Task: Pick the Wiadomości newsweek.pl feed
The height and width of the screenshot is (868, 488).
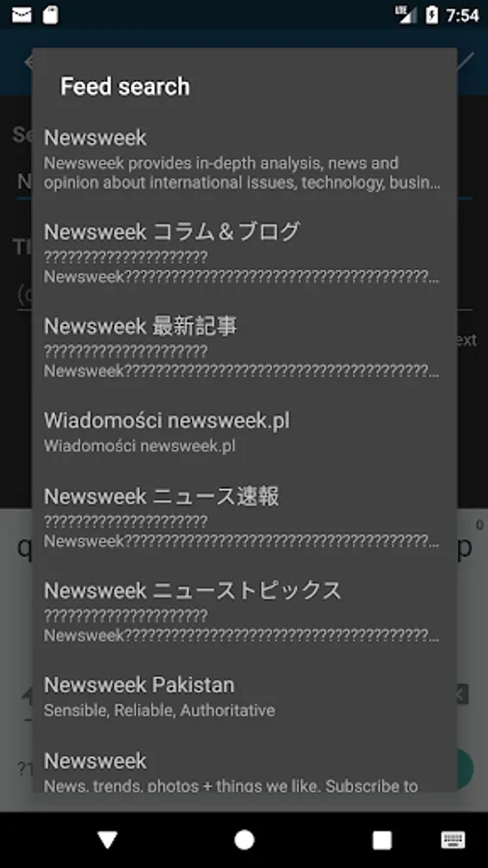Action: [x=244, y=432]
